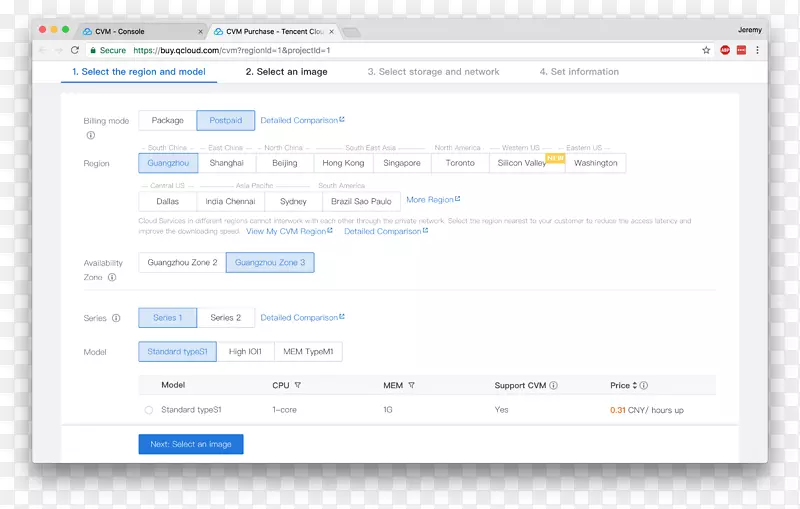
Task: Select Guangzhou Zone 2 availability zone
Action: pos(182,263)
